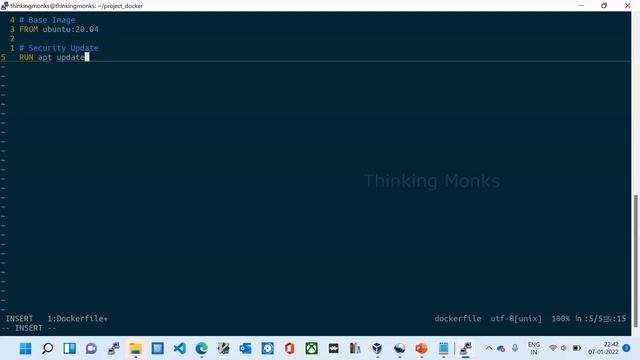This screenshot has width=640, height=360.
Task: Click the '# Security Update' comment
Action: (x=59, y=48)
